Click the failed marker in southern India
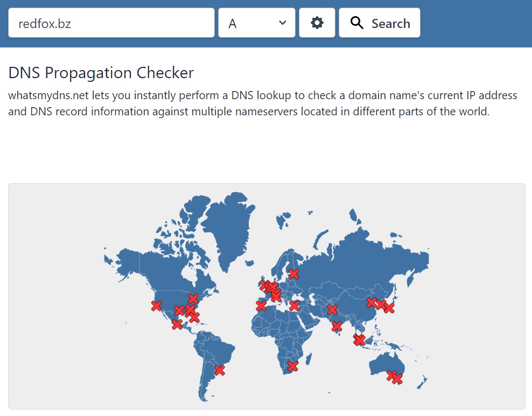 tap(337, 327)
